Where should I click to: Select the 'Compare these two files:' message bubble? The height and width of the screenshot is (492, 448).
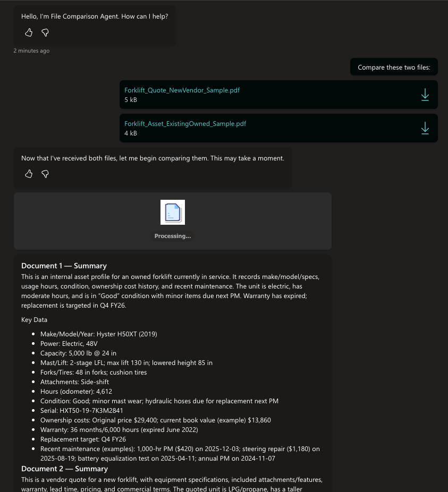pos(394,67)
